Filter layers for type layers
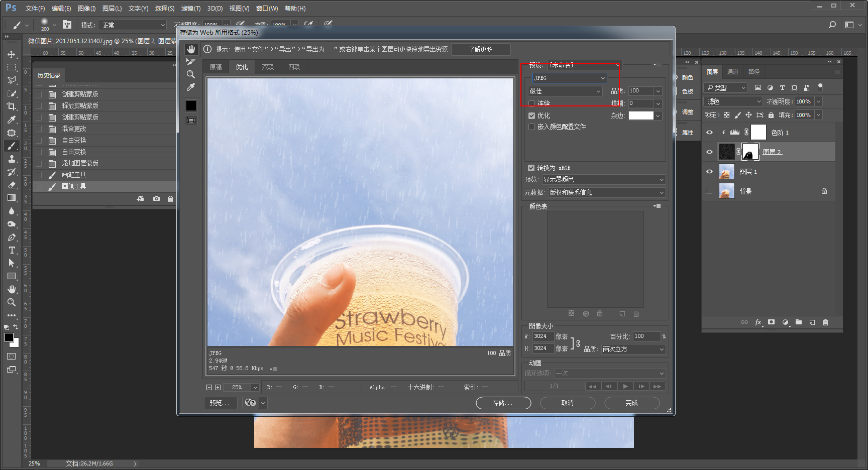868x470 pixels. tap(782, 87)
